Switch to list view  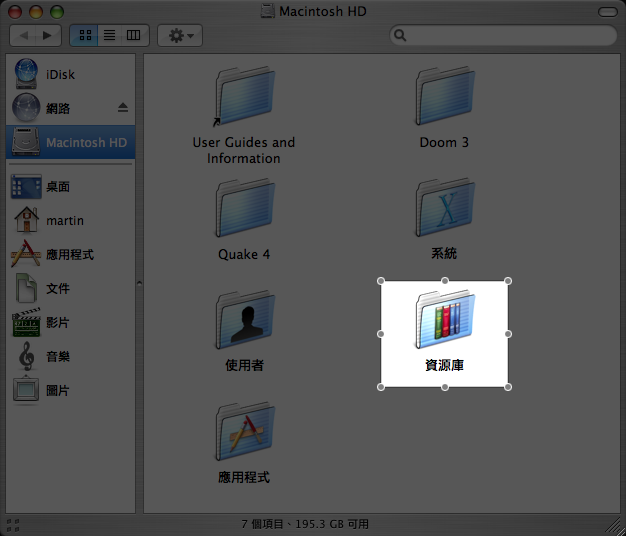pyautogui.click(x=109, y=36)
